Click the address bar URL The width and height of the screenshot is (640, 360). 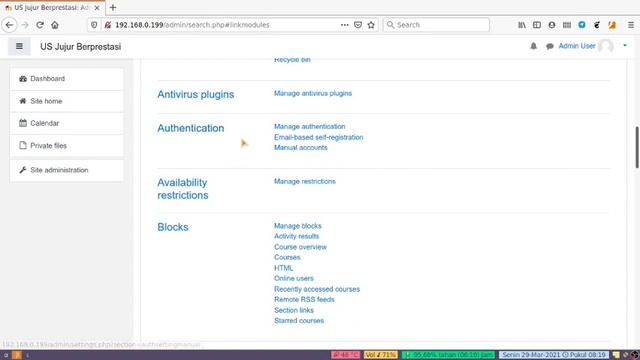(192, 25)
